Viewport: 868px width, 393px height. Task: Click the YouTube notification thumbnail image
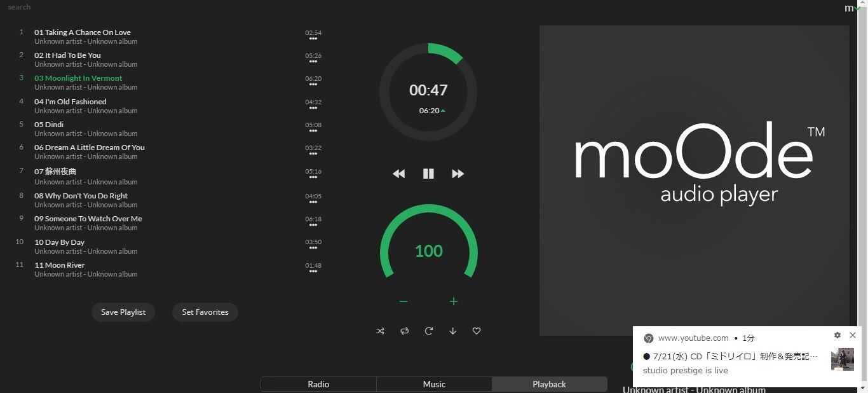pyautogui.click(x=842, y=359)
